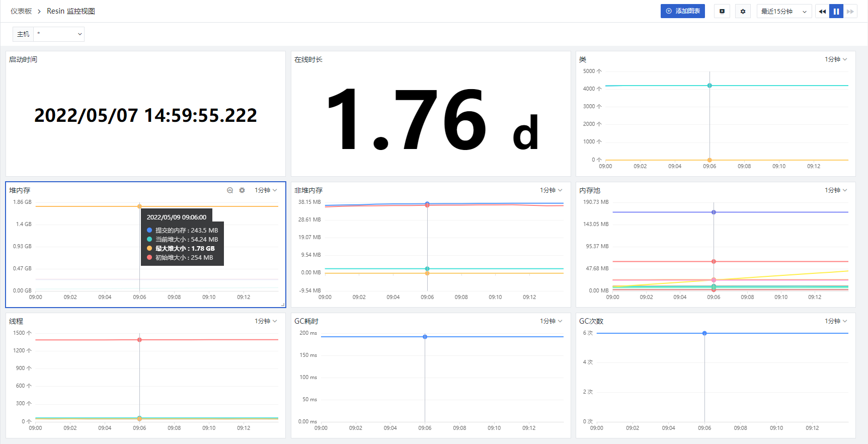Click the 仪表板 breadcrumb link

pos(21,11)
